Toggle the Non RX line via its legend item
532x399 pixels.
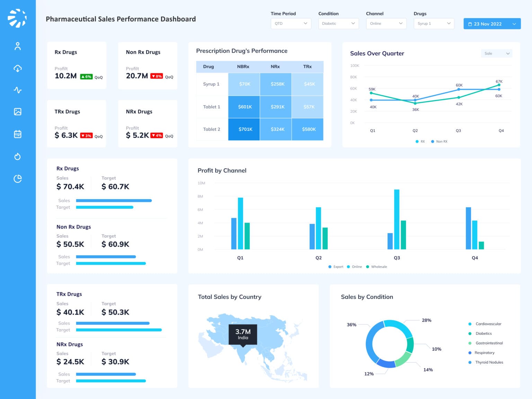(x=439, y=141)
